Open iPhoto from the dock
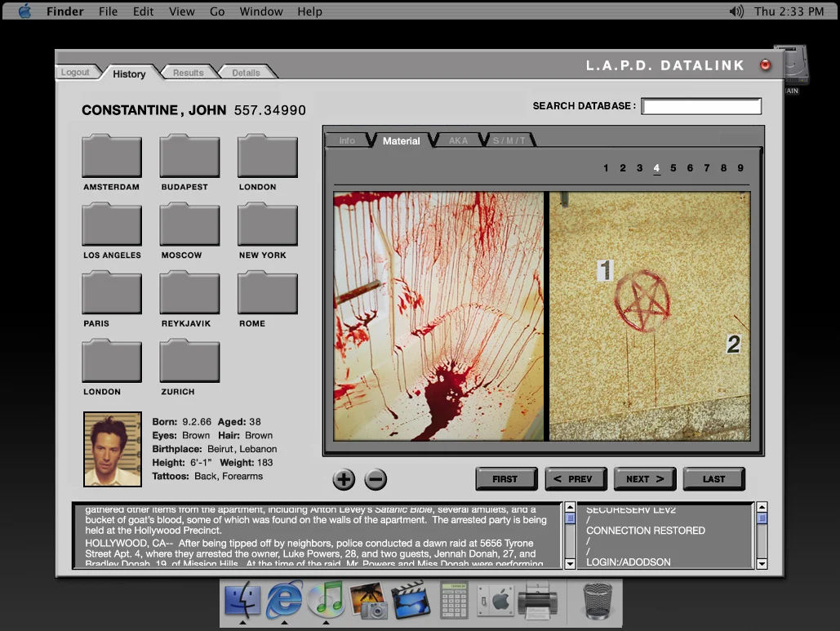The image size is (840, 631). click(368, 600)
